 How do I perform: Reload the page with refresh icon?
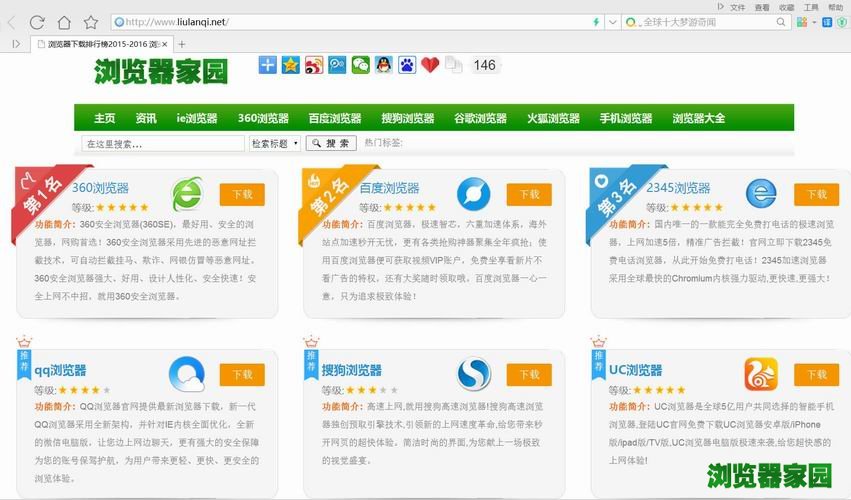pos(37,22)
